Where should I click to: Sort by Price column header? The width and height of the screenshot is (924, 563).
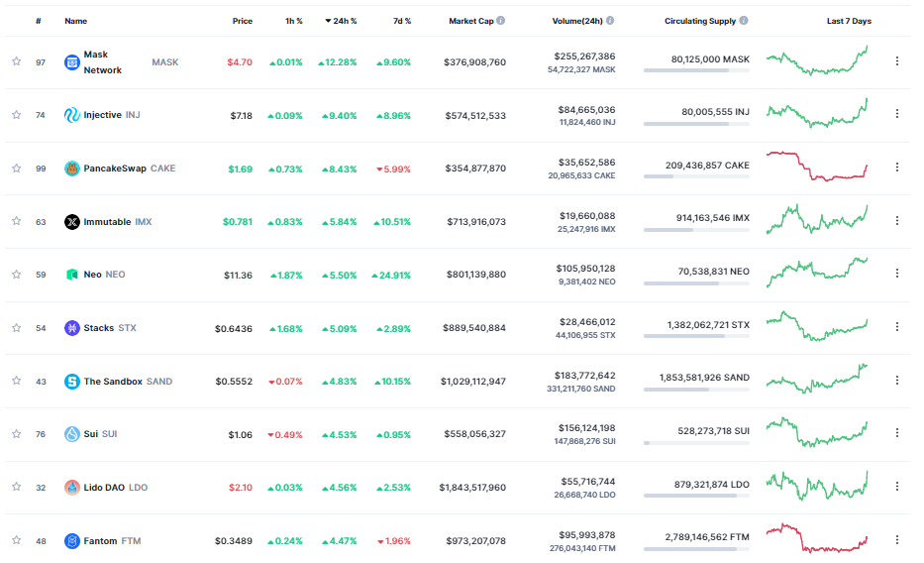(243, 21)
